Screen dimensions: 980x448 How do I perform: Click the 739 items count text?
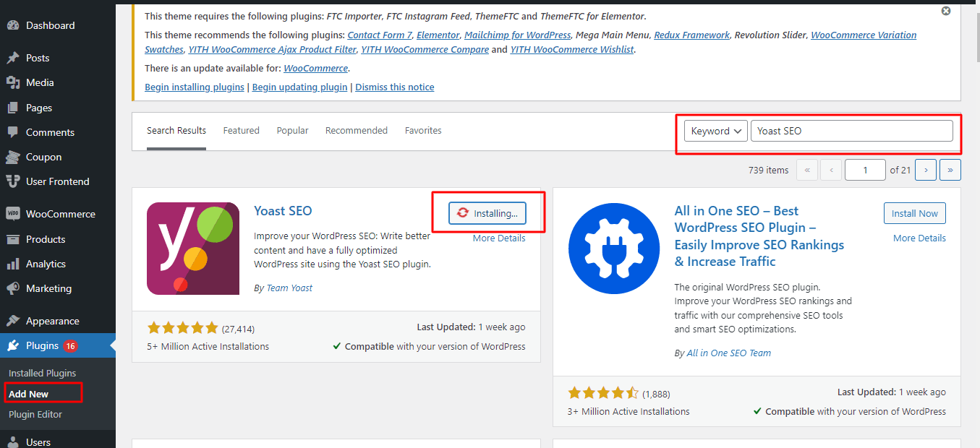[x=768, y=170]
